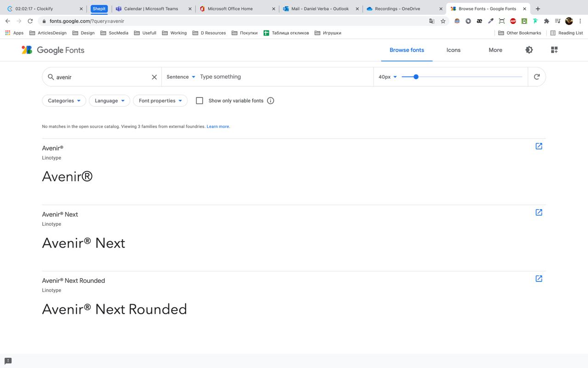Click the Google Fonts logo
The height and width of the screenshot is (368, 588).
point(53,50)
